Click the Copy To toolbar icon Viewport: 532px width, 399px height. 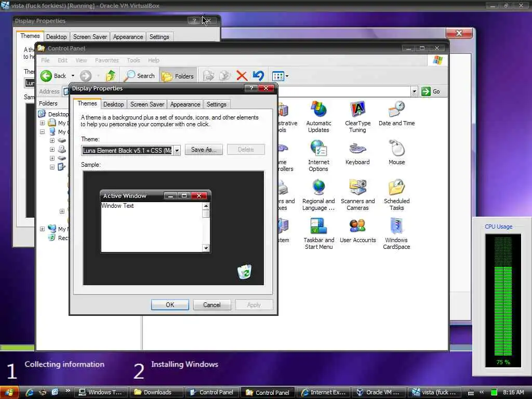225,76
